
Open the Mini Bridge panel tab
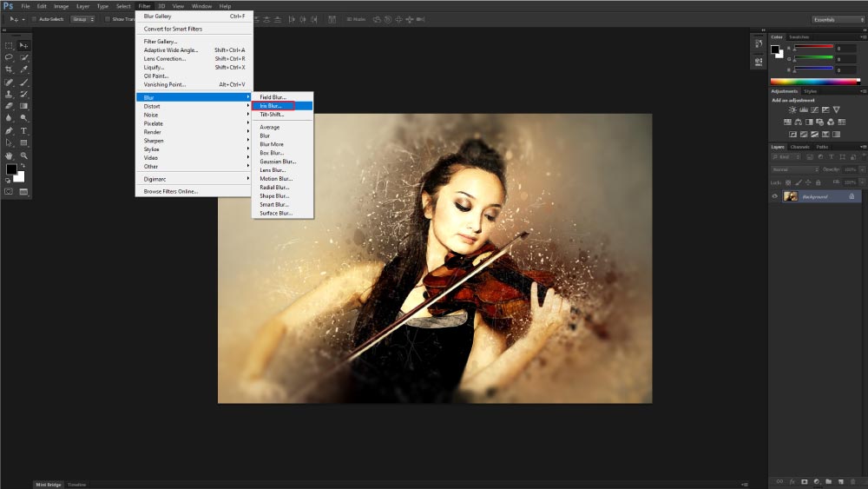point(49,485)
